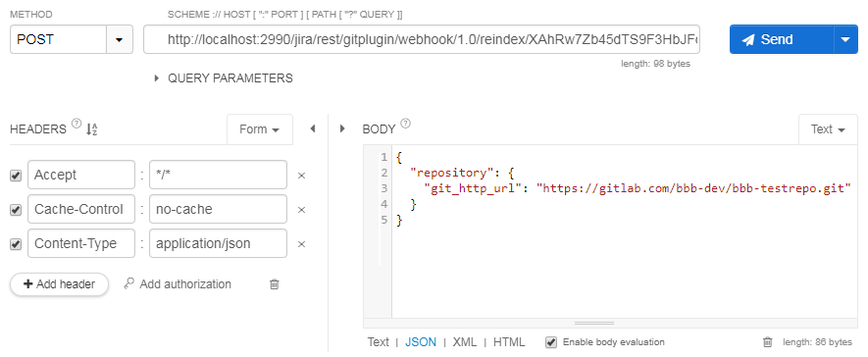Click line number 1 in the gutter
Image resolution: width=868 pixels, height=357 pixels.
(x=384, y=158)
